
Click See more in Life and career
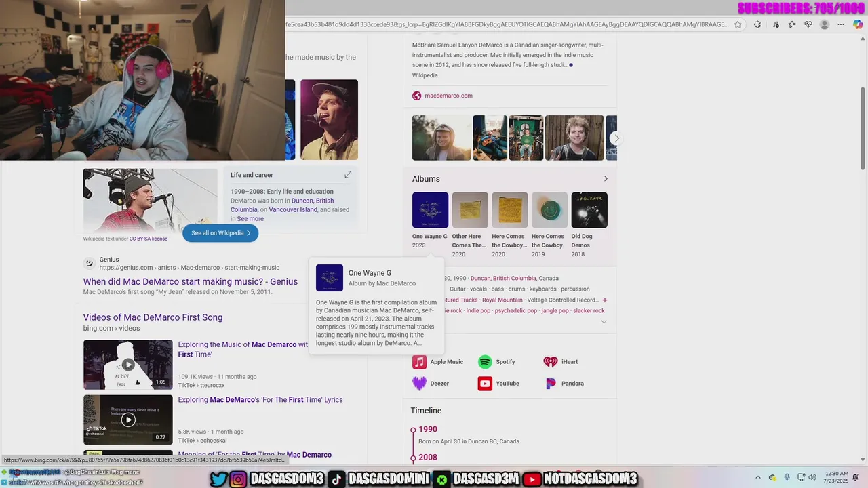250,219
